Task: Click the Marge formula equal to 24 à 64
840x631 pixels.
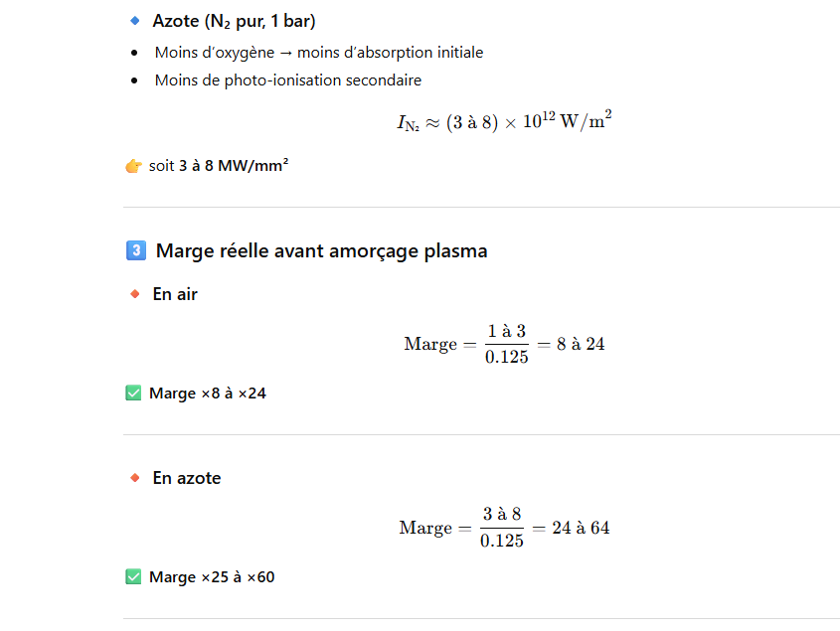Action: coord(504,528)
